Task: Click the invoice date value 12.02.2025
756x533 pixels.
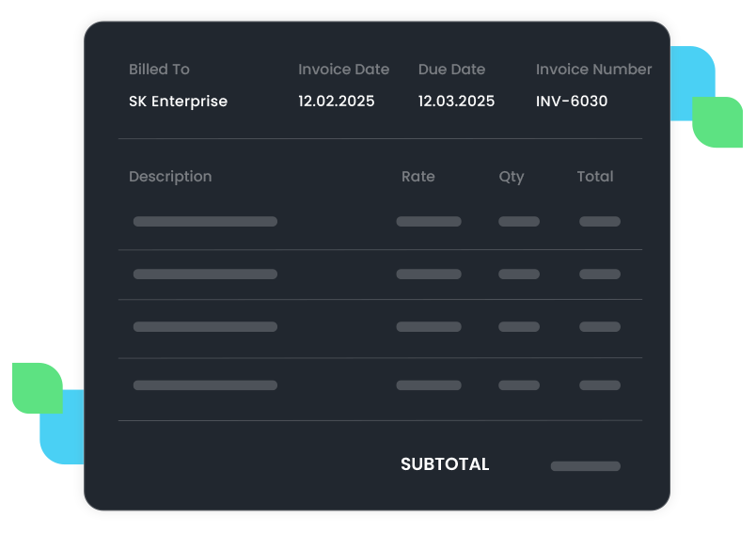Action: tap(336, 102)
